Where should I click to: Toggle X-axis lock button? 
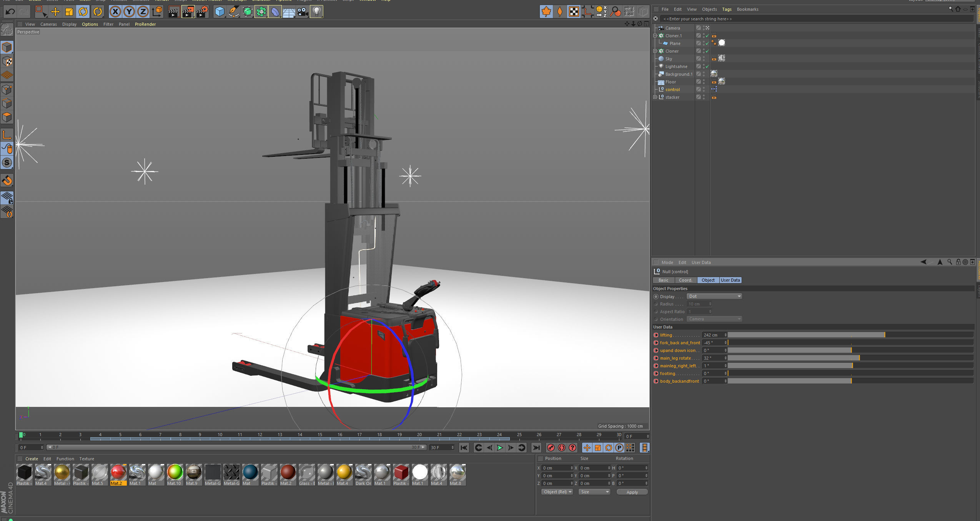(115, 12)
